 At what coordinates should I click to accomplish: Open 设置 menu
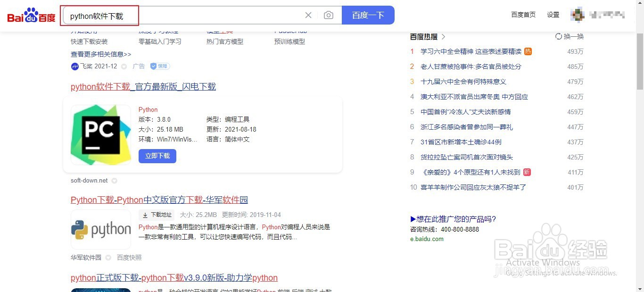tap(553, 15)
